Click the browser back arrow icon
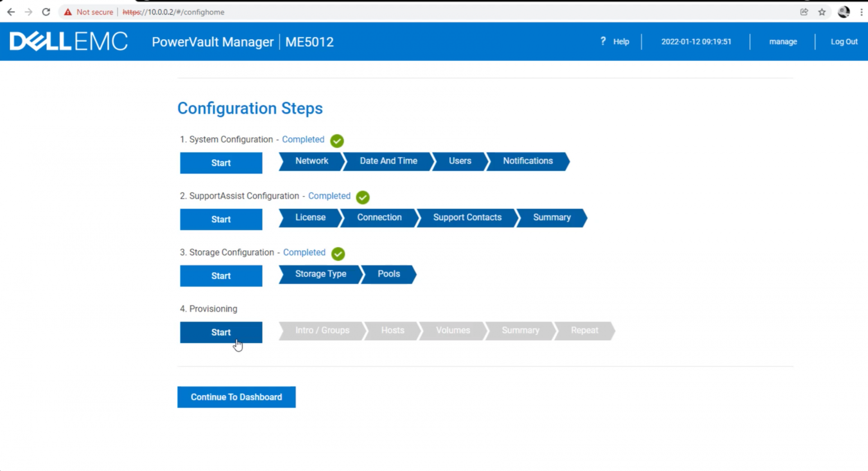This screenshot has height=471, width=868. click(11, 12)
